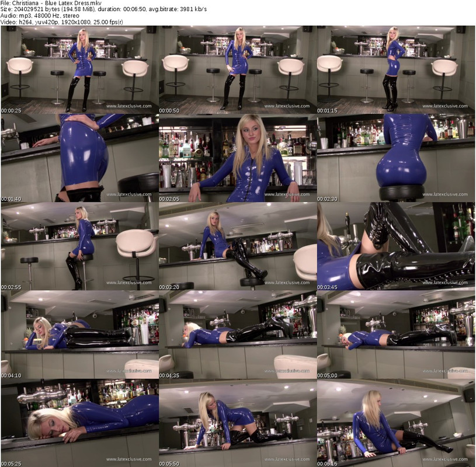Select the thumbnail frame at 00:00:25
This screenshot has width=476, height=467.
(80, 70)
